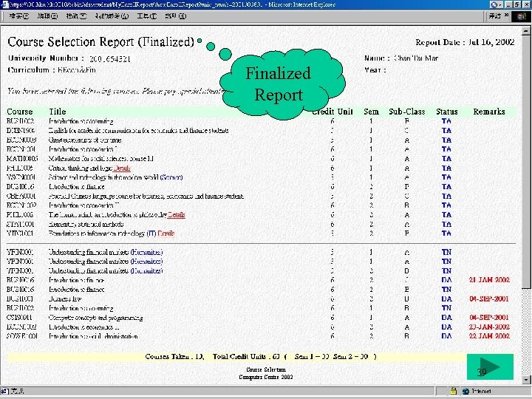Click DA status in SOWK1001 row
532x399 pixels.
click(x=446, y=336)
